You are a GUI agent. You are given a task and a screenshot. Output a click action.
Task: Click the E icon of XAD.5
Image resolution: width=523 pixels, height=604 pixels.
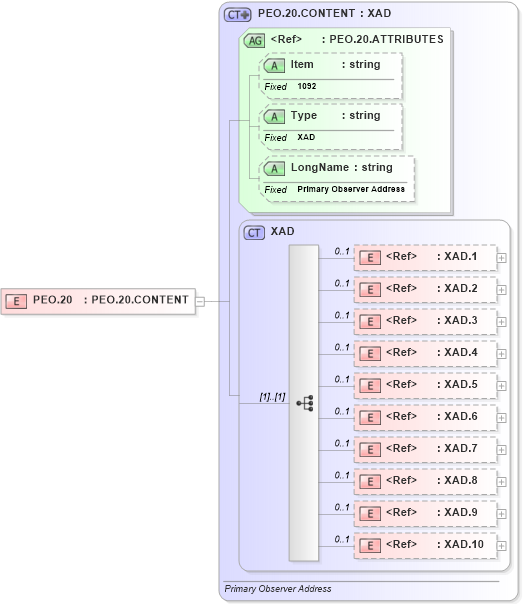tap(370, 386)
